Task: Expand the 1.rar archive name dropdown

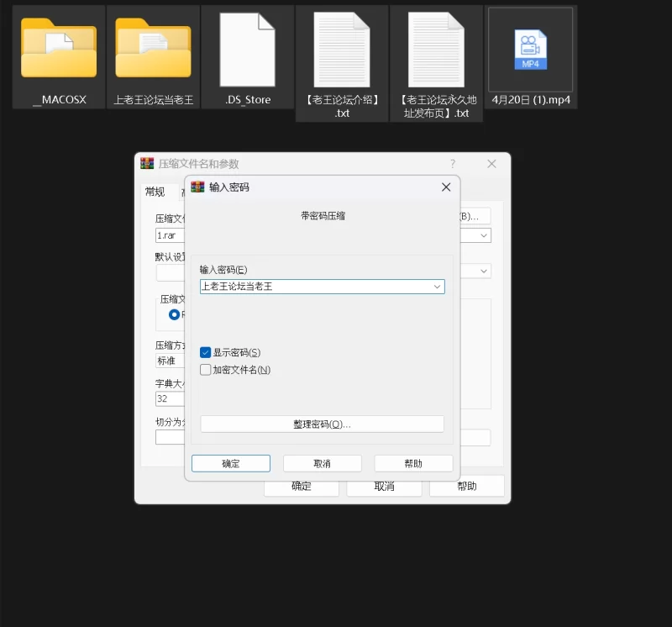Action: point(484,236)
